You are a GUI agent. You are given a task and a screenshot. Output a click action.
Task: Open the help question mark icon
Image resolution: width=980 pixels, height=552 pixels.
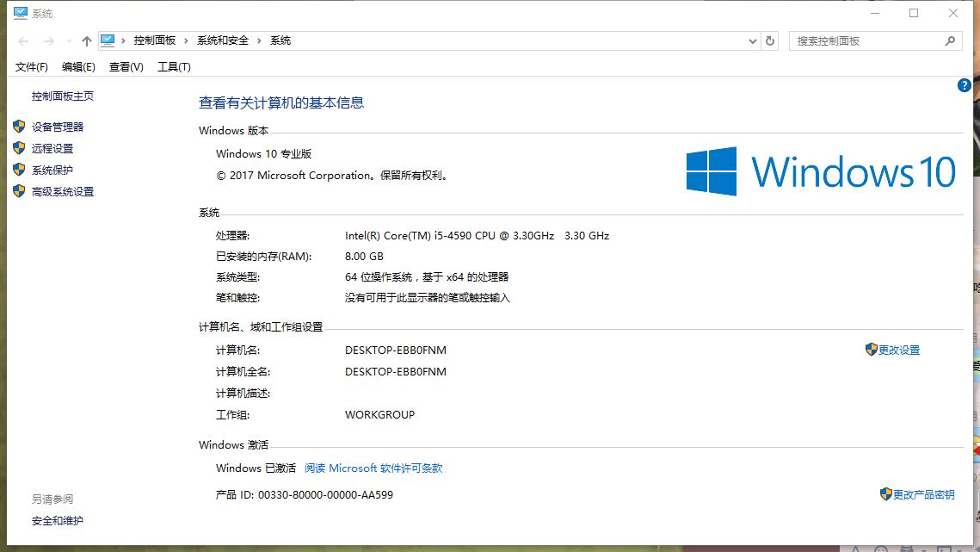(x=964, y=85)
